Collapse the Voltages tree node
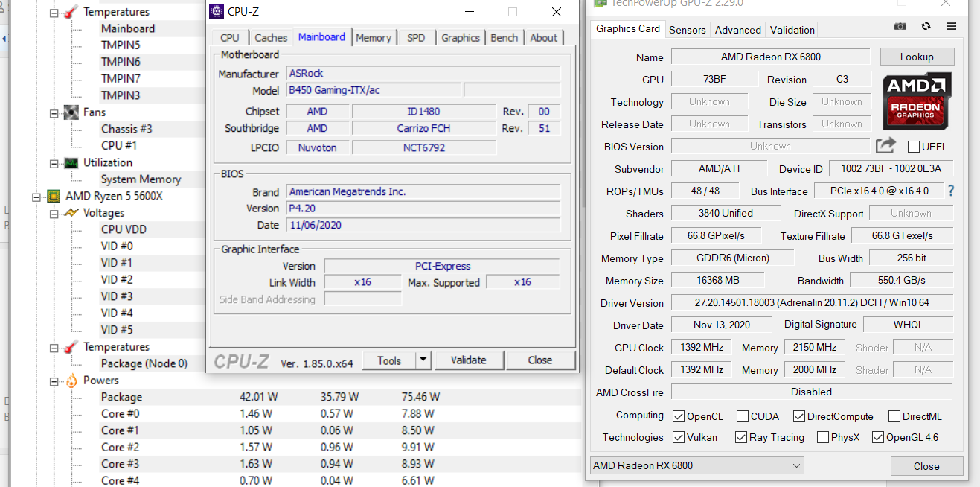980x487 pixels. [x=54, y=213]
